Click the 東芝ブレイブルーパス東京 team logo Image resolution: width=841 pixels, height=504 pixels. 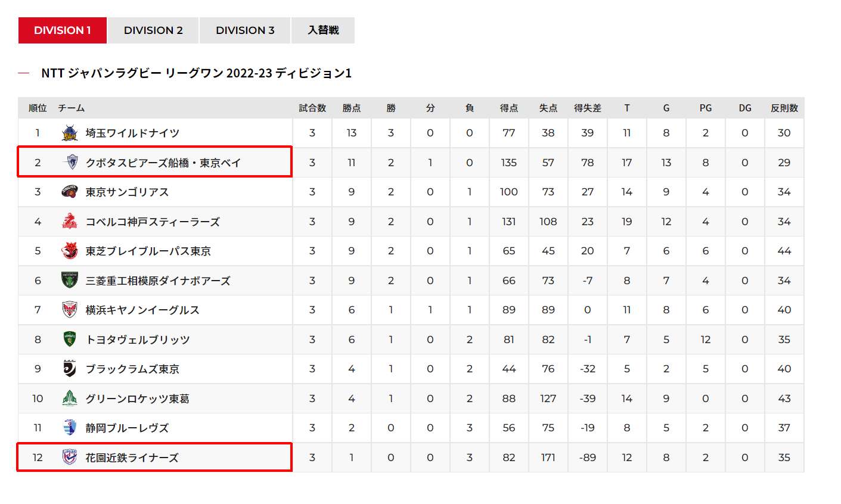coord(70,251)
